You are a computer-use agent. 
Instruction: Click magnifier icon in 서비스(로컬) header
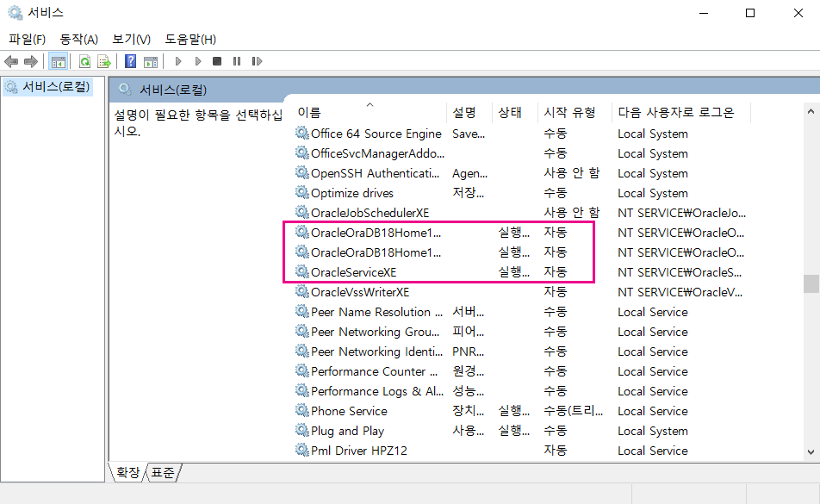click(x=124, y=90)
